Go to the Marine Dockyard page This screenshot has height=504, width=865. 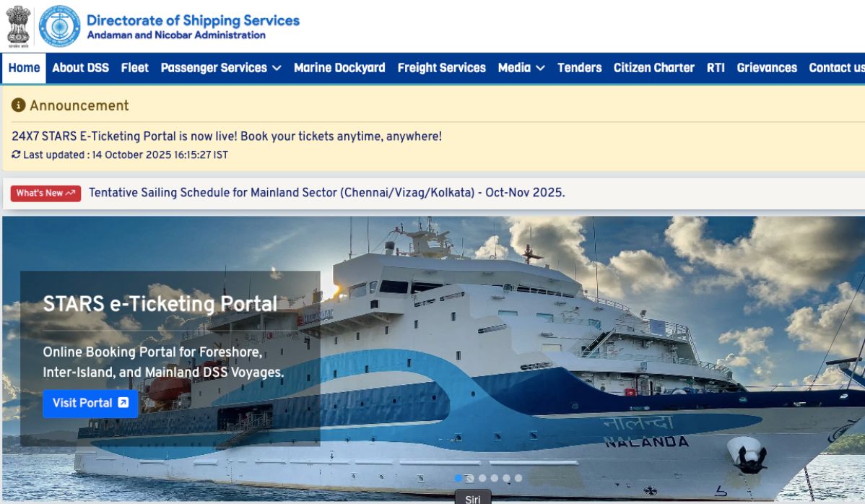(339, 68)
